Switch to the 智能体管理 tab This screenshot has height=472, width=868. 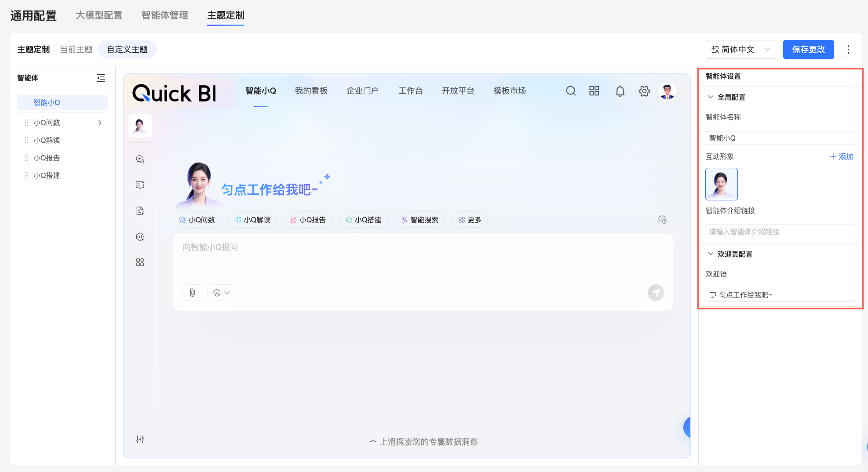point(165,15)
